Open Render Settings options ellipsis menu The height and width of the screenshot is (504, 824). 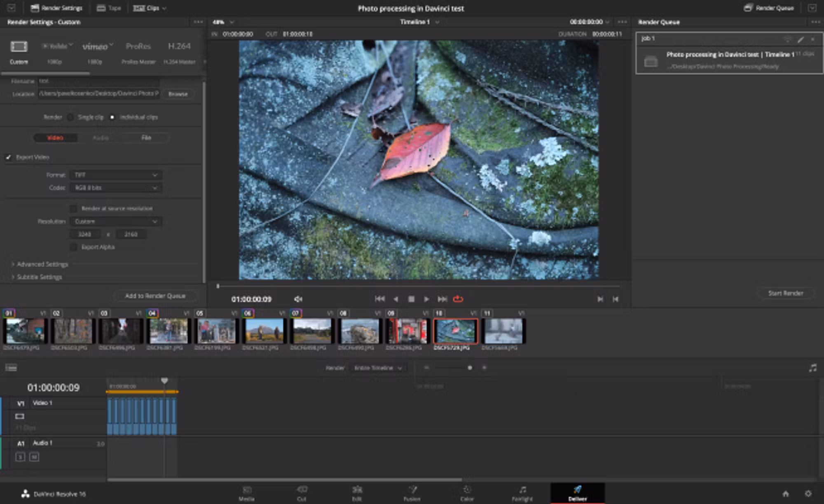coord(198,22)
